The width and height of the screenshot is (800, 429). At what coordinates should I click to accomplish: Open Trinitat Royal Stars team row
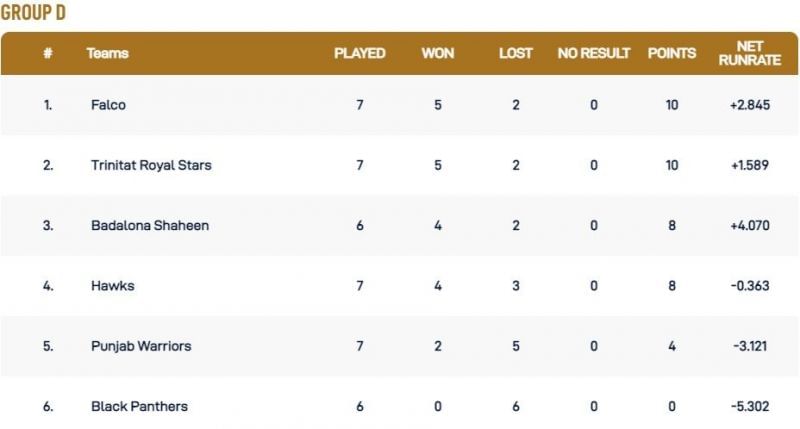[x=151, y=165]
